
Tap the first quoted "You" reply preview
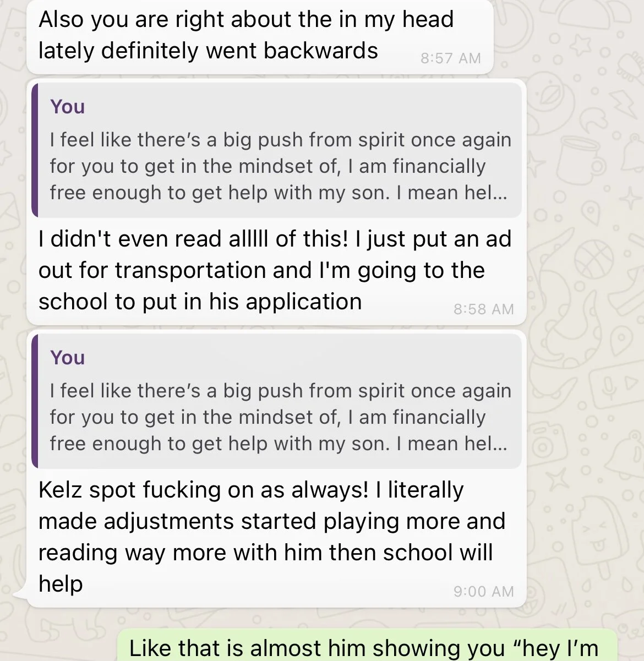[276, 150]
